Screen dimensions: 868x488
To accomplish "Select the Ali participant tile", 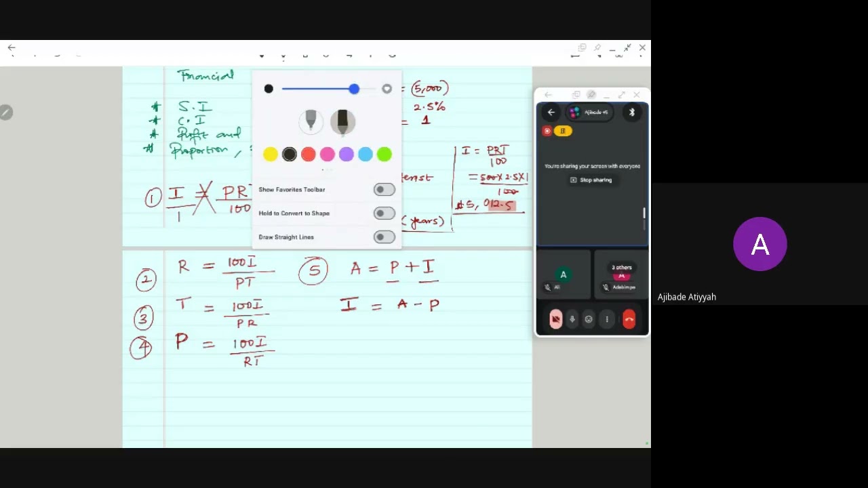I will [x=564, y=274].
